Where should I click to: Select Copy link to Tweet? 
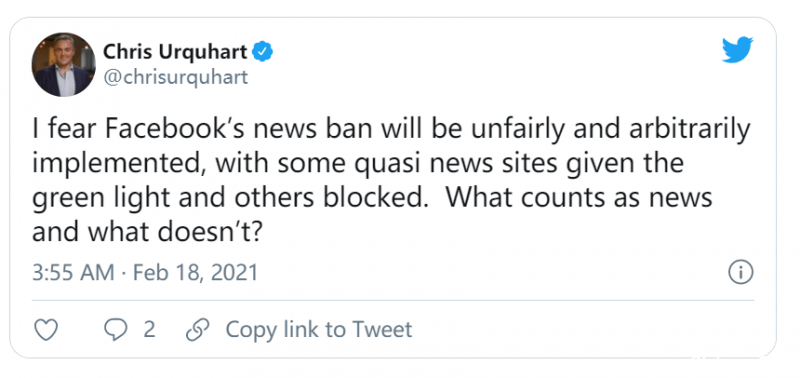[319, 330]
